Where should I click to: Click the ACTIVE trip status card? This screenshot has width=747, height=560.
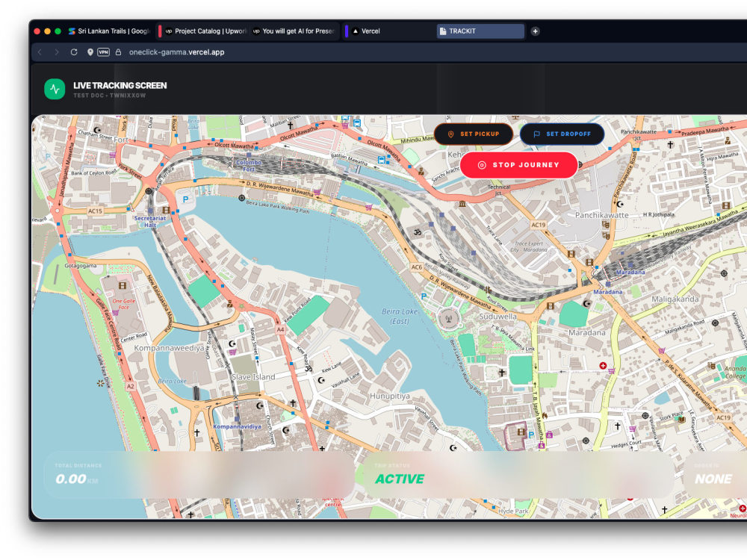(x=518, y=475)
